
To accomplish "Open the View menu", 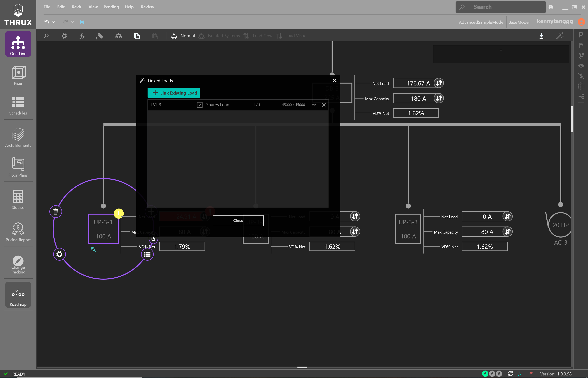I will 93,7.
